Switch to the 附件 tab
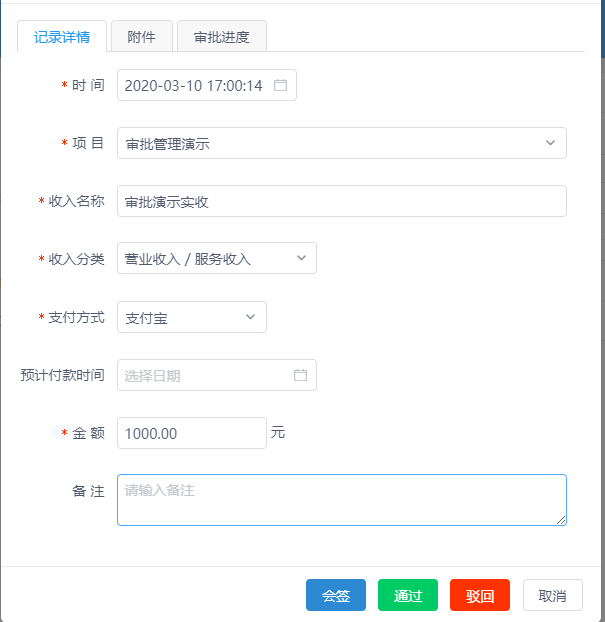605x622 pixels. tap(142, 36)
